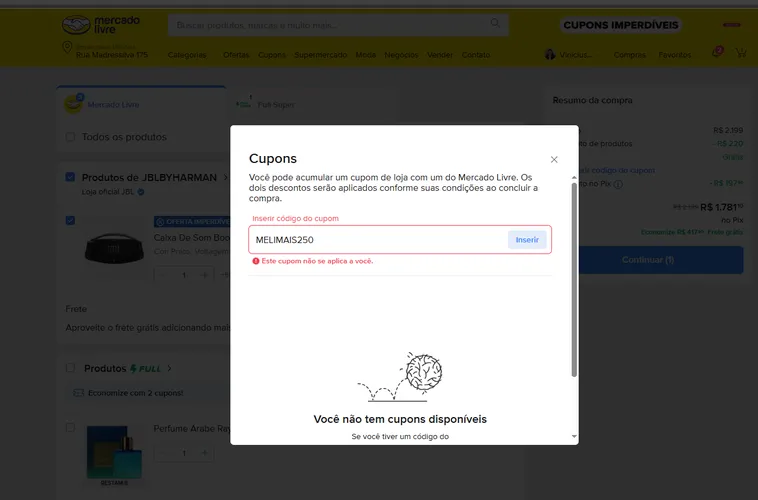Click the error text Este cupom não se aplica

317,261
